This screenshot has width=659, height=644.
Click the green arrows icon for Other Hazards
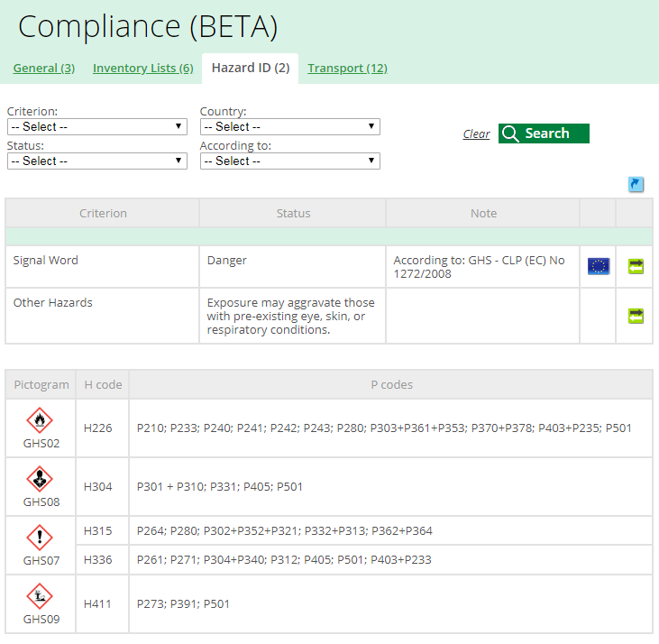[x=636, y=316]
